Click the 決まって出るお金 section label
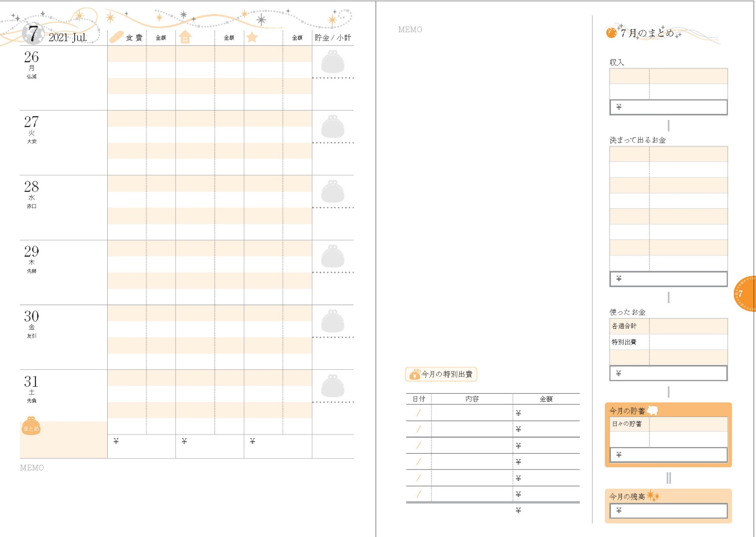This screenshot has width=756, height=537. point(637,140)
